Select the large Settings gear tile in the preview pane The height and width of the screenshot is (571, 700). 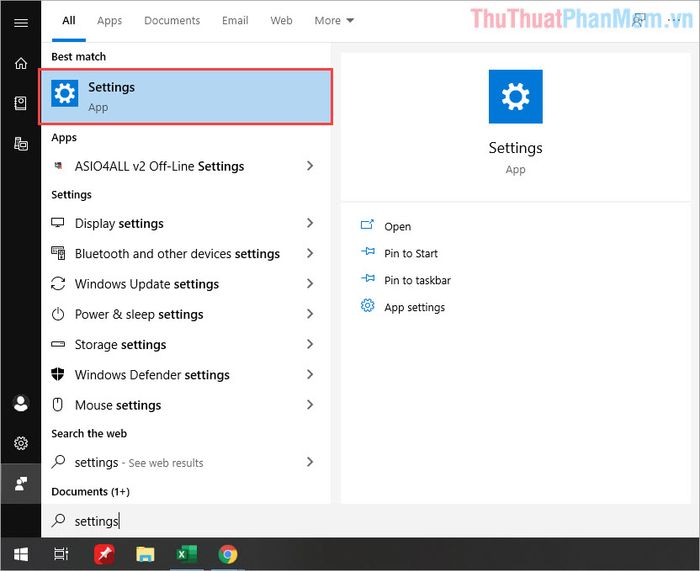[516, 96]
